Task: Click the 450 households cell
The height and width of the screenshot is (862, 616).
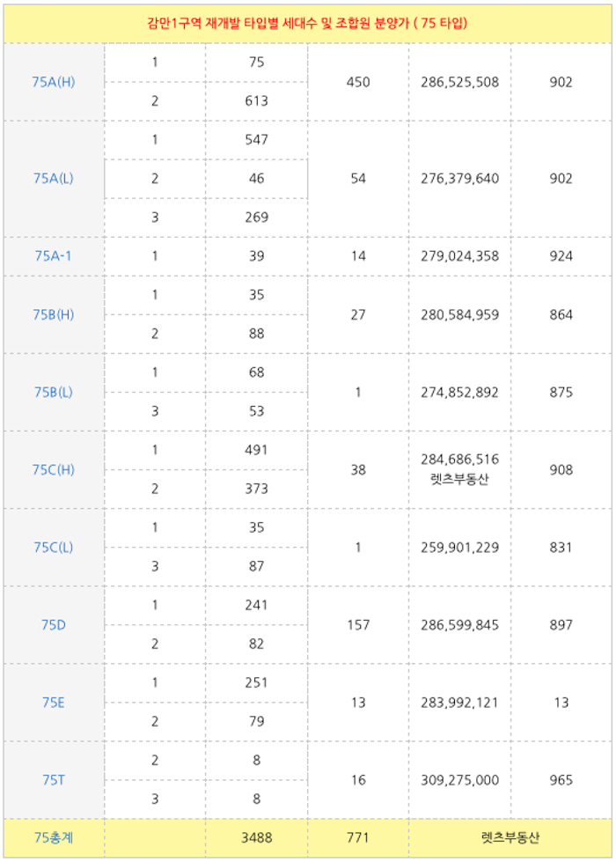Action: 358,82
